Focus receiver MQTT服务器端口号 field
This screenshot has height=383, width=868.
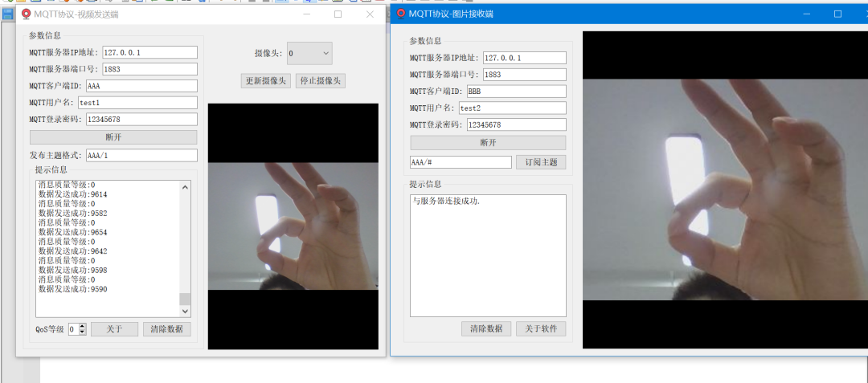(x=525, y=75)
